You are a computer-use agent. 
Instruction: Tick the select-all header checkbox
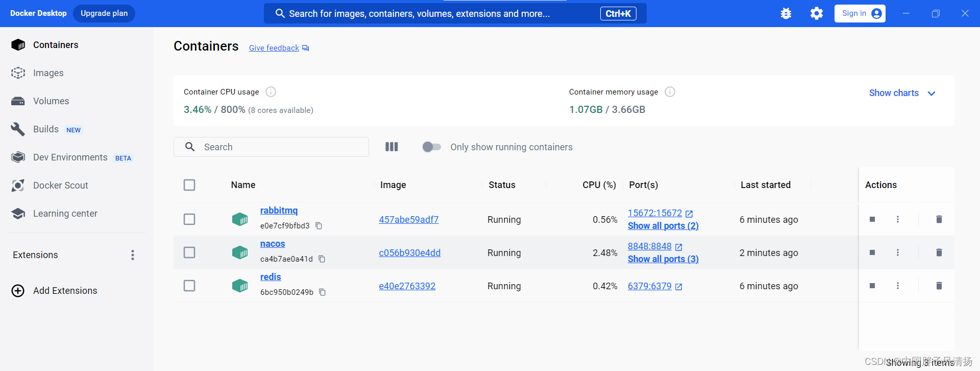pos(189,185)
